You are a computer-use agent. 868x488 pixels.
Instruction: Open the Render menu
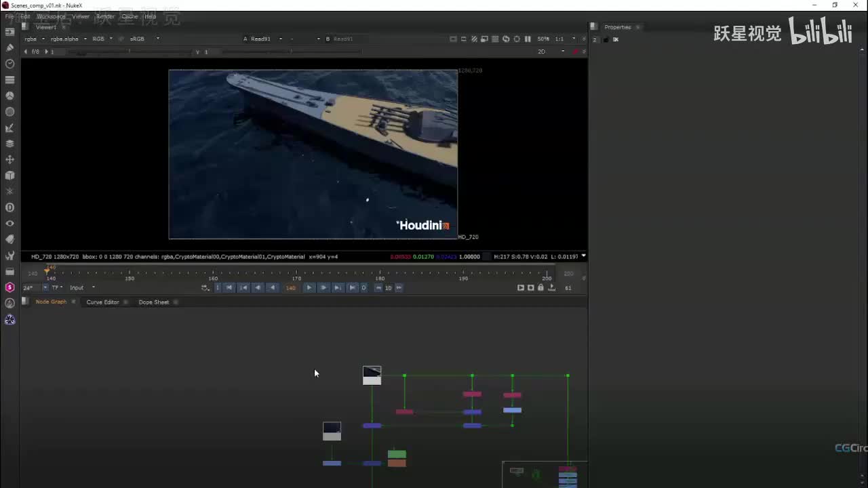[105, 16]
